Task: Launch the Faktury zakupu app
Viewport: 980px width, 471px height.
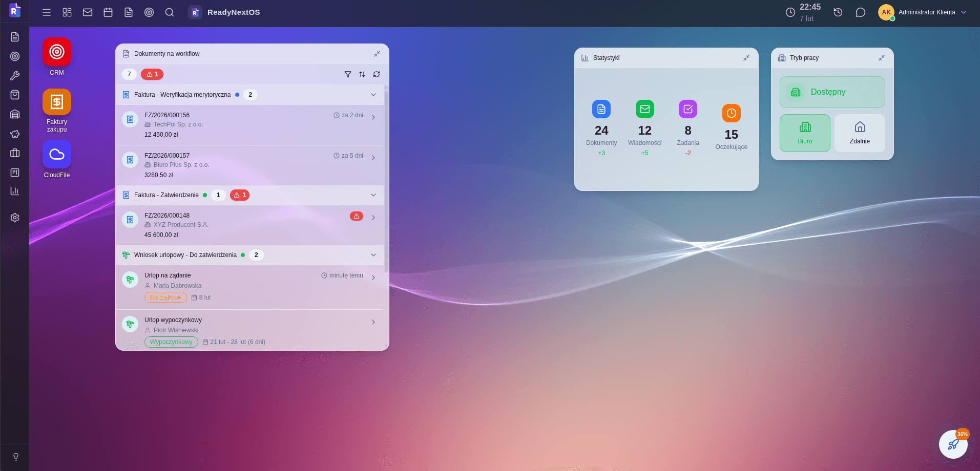Action: point(57,102)
